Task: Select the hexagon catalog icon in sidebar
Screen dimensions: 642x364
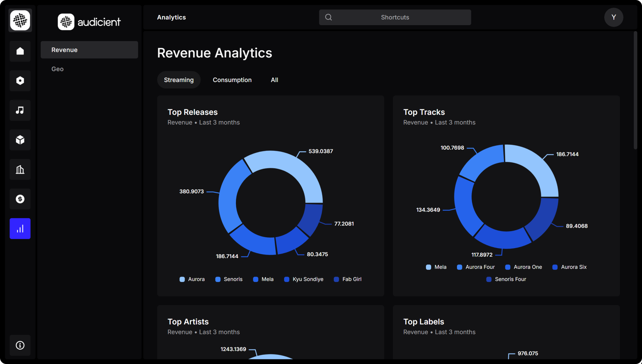Action: coord(20,80)
